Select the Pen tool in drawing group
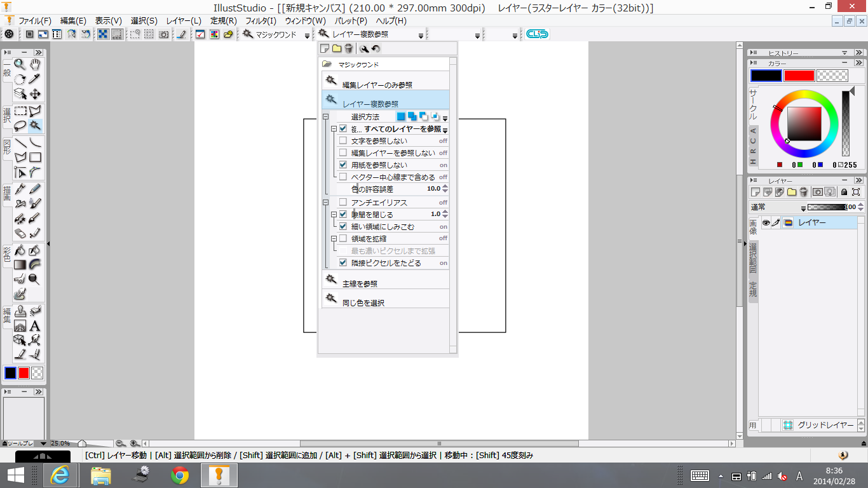Viewport: 868px width, 488px height. (x=20, y=189)
